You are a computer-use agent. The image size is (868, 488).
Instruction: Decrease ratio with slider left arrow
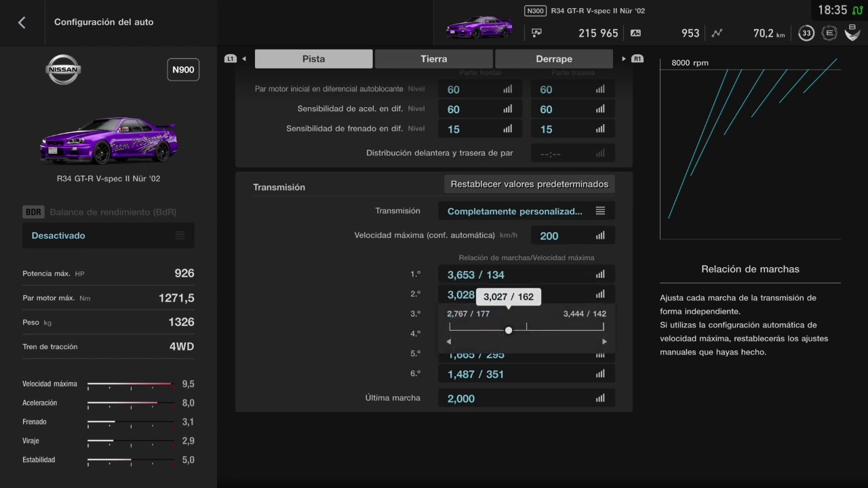[x=449, y=342]
